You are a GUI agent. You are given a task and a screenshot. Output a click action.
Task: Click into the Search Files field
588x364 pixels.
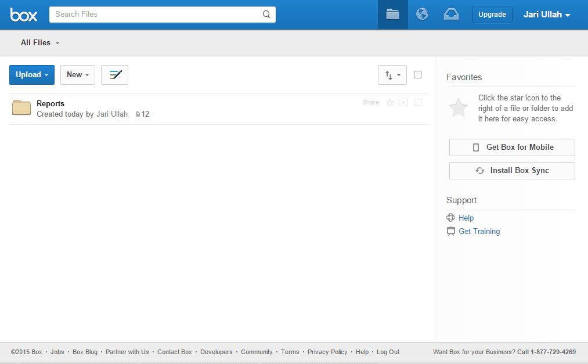point(163,15)
